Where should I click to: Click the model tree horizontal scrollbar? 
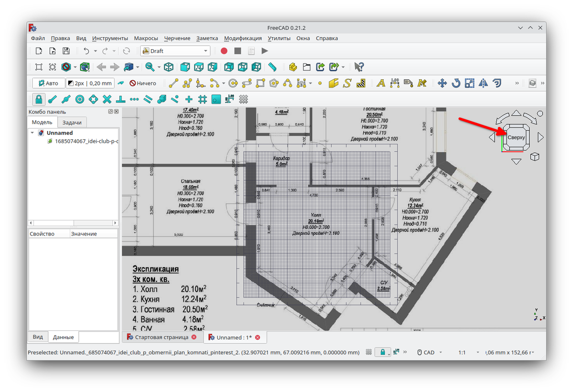tap(73, 223)
